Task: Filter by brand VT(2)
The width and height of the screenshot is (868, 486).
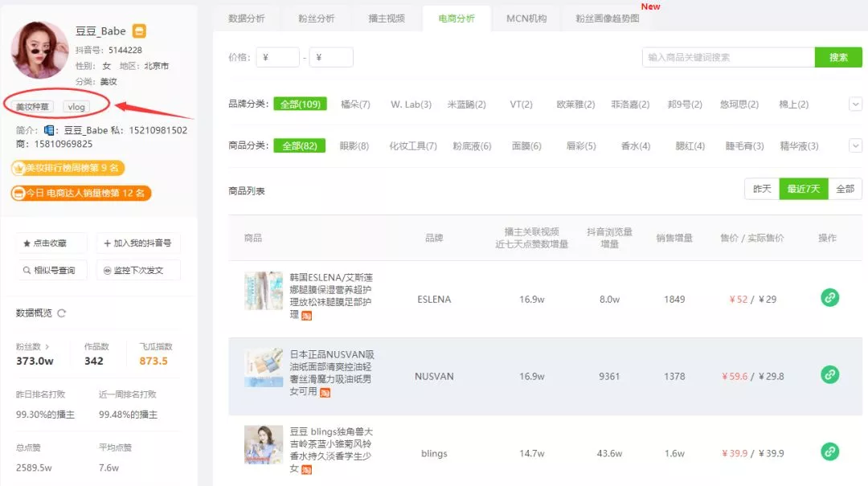Action: 521,104
